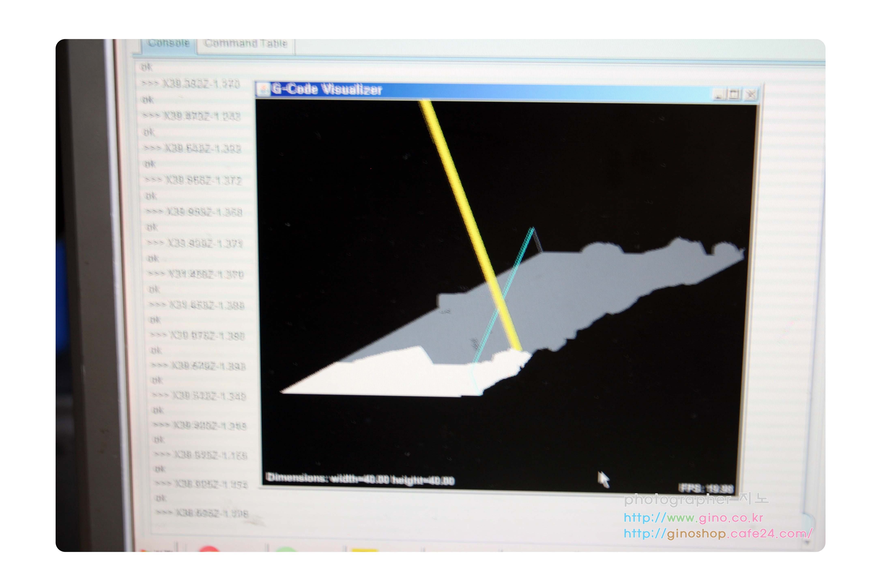882x588 pixels.
Task: Click the FPS counter in the visualizer
Action: point(706,488)
